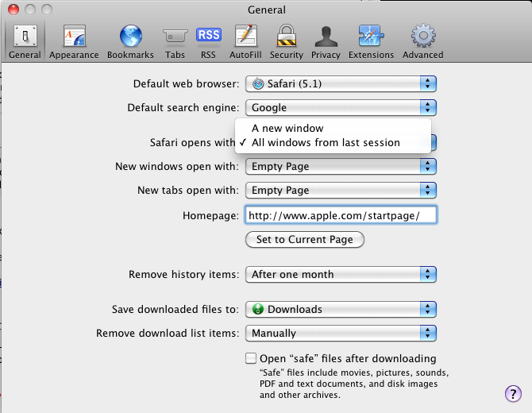
Task: Open the Advanced preferences pane
Action: click(422, 41)
